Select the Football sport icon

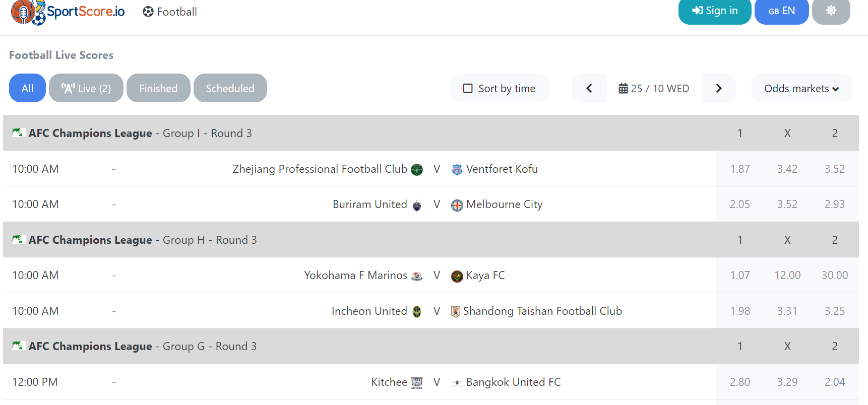click(147, 12)
